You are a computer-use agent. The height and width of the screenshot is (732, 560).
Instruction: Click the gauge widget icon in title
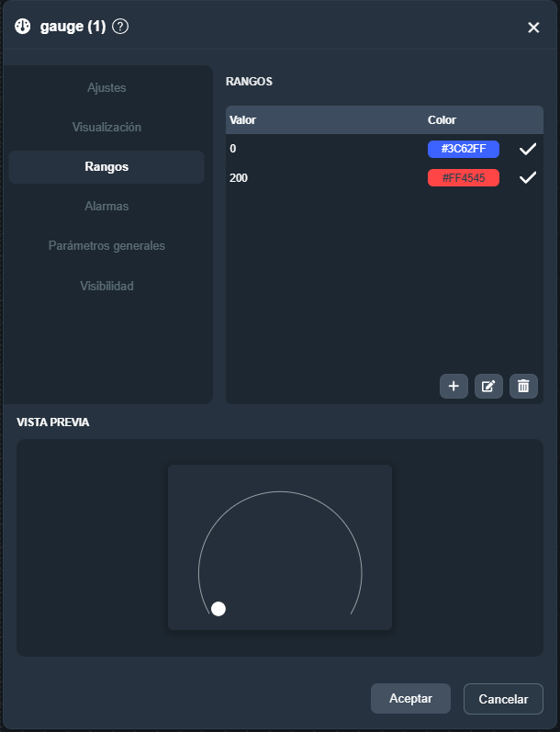tap(23, 27)
